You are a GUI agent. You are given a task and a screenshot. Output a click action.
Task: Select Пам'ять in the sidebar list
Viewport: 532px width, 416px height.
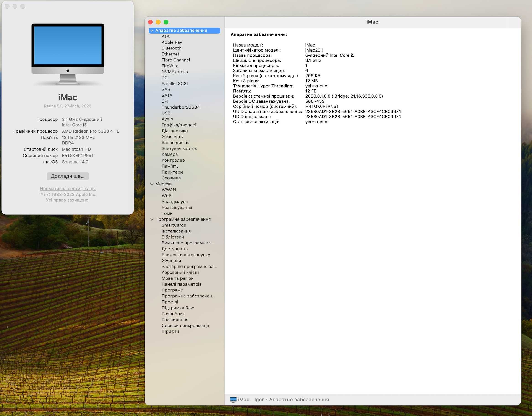(x=170, y=166)
